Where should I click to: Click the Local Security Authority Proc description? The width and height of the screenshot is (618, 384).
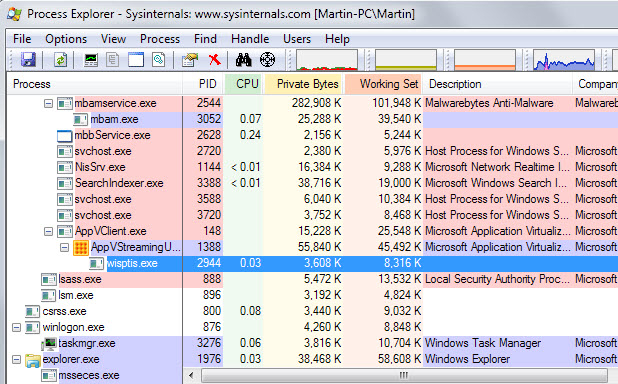click(x=497, y=279)
